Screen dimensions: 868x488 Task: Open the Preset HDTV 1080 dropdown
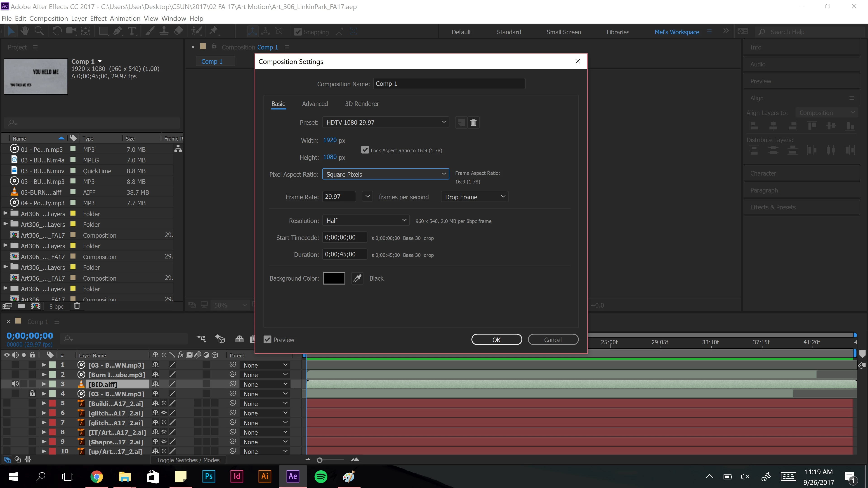385,122
